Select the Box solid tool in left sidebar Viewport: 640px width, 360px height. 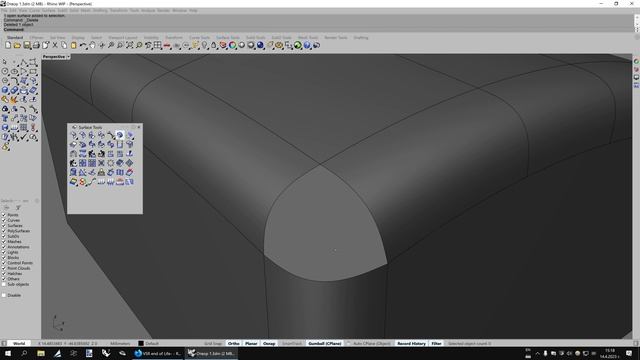[5, 90]
